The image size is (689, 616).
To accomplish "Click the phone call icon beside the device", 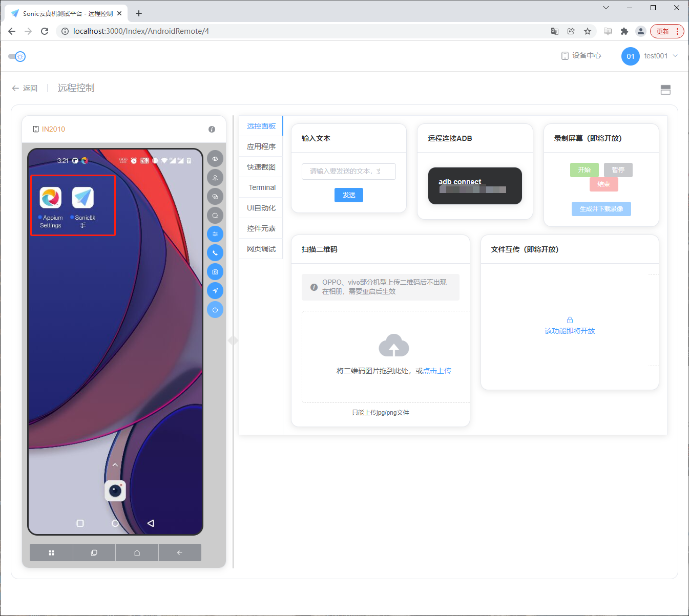I will point(215,253).
